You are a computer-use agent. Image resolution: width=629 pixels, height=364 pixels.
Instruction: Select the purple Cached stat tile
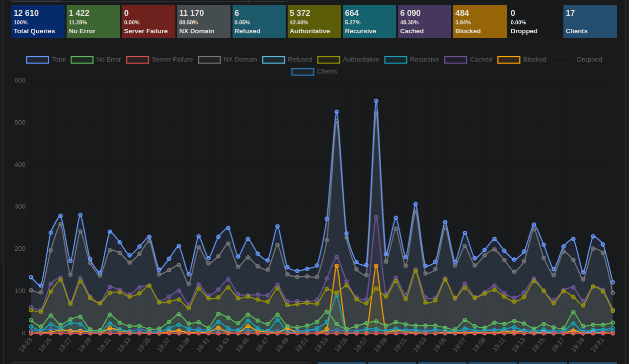424,22
